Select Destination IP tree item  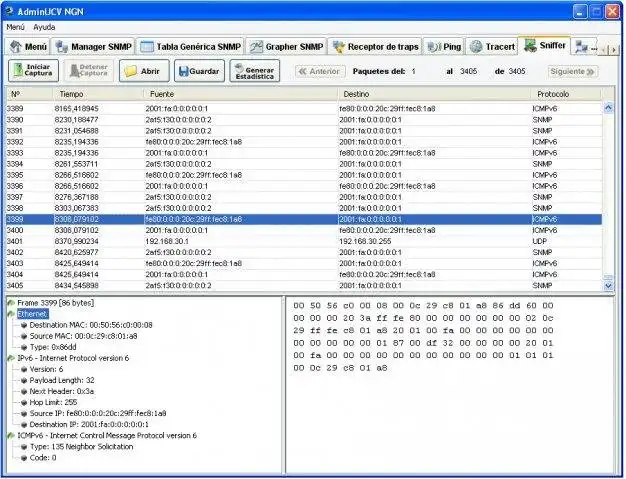[x=89, y=425]
